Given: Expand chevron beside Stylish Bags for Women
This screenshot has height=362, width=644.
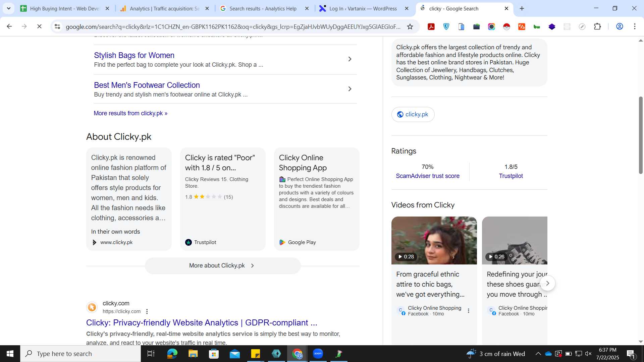Looking at the screenshot, I should [350, 59].
